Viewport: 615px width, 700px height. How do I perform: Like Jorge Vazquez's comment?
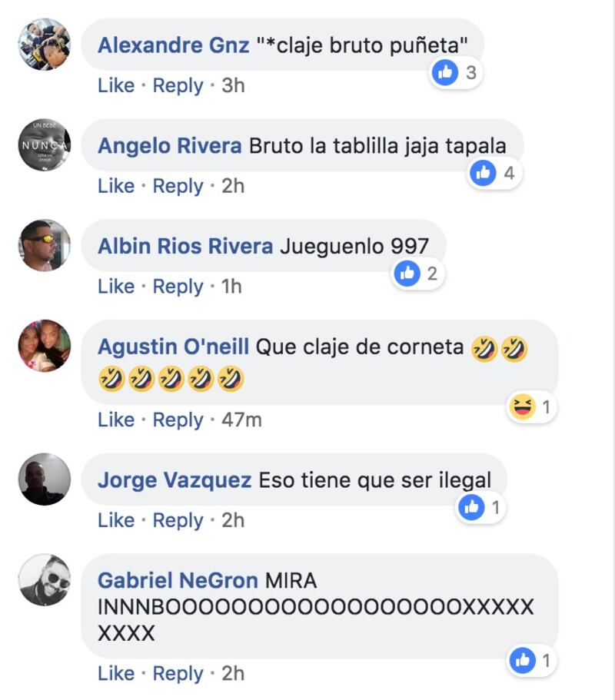(116, 520)
